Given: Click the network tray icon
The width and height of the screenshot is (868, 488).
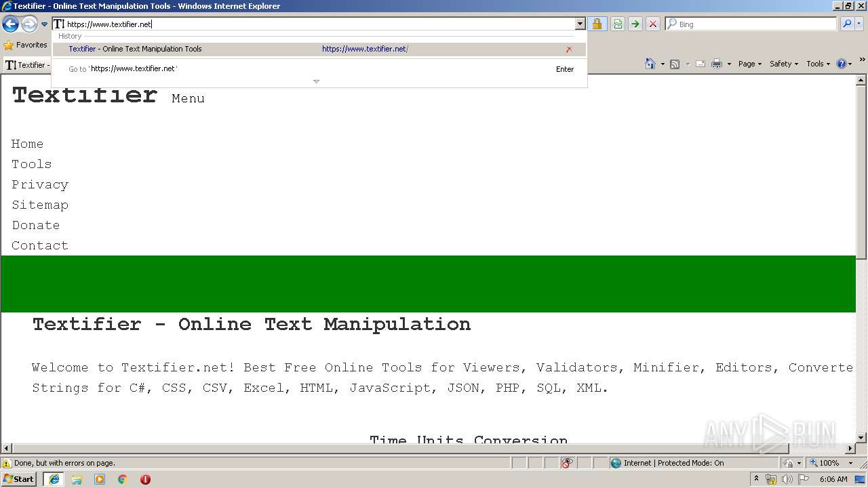Looking at the screenshot, I should pyautogui.click(x=771, y=480).
